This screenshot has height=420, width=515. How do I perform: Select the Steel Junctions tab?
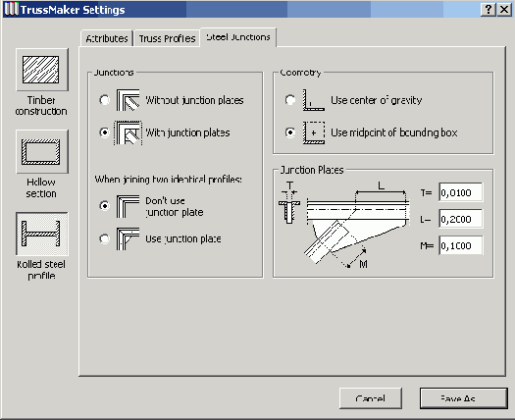(x=238, y=37)
